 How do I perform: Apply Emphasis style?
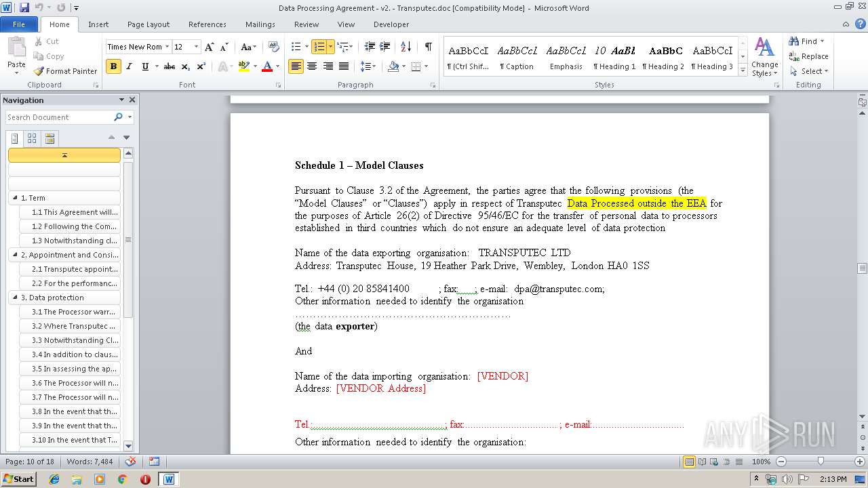coord(566,57)
